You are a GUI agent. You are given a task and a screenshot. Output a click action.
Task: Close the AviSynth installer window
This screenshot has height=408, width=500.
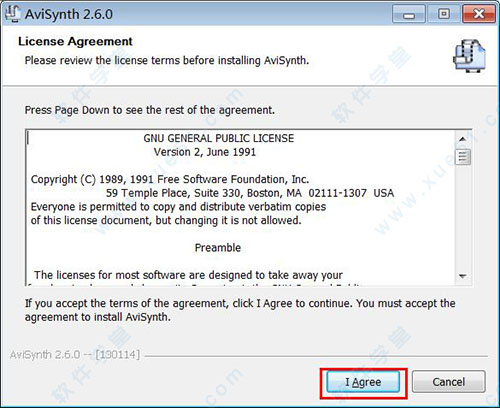[479, 14]
